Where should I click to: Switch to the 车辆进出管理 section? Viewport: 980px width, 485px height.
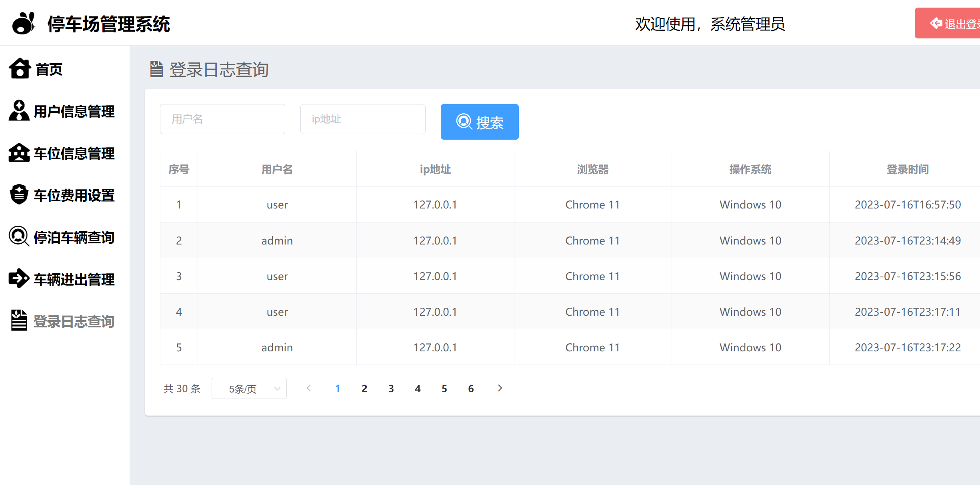point(74,279)
